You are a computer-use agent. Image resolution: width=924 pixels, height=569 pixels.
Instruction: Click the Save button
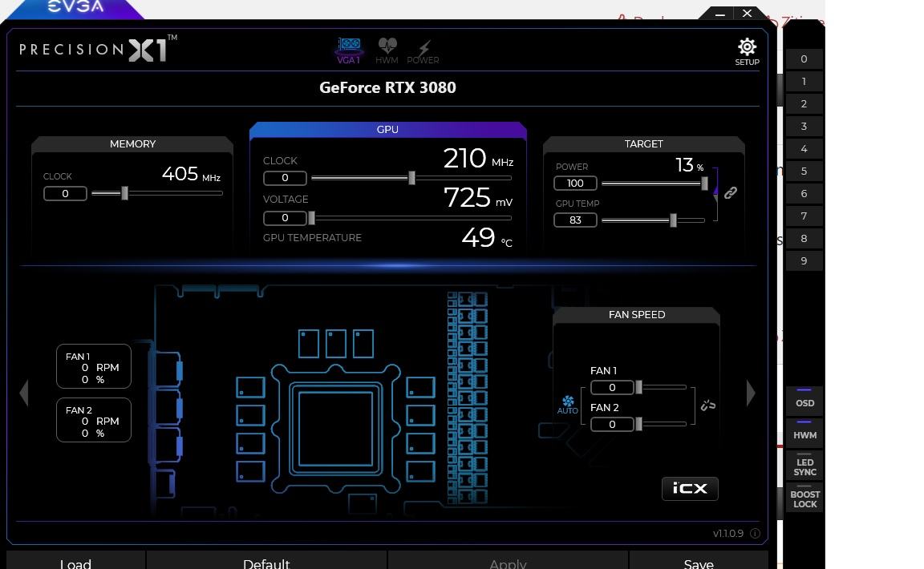coord(699,561)
